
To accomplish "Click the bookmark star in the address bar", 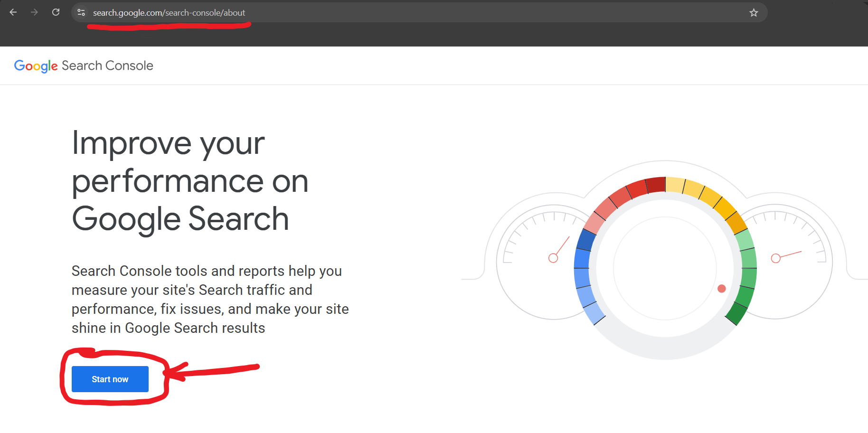I will [754, 13].
